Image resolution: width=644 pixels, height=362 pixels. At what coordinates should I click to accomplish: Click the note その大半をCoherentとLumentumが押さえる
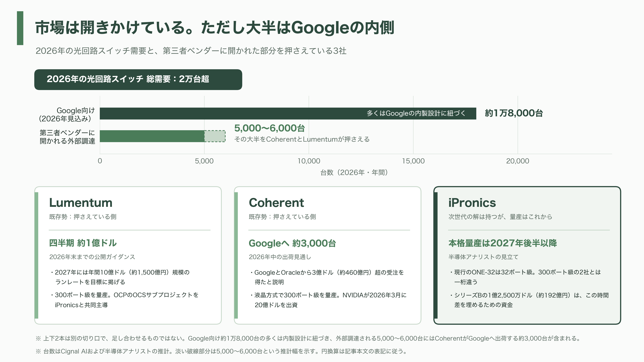click(x=302, y=139)
